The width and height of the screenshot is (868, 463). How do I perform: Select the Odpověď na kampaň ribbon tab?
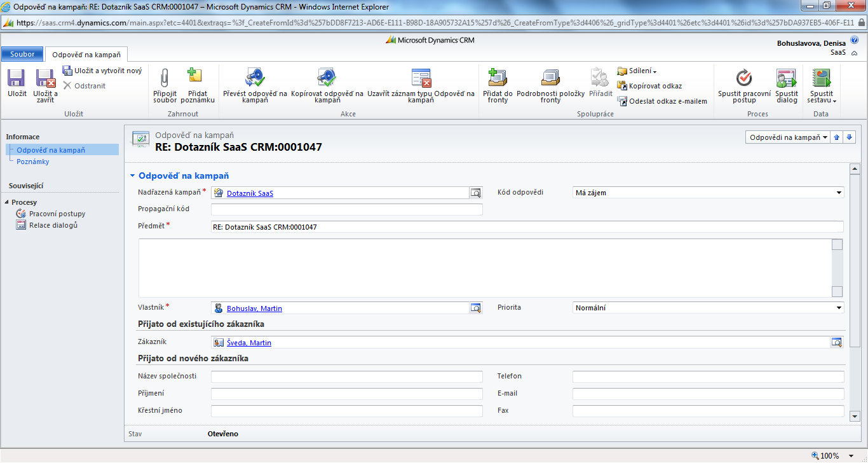point(86,55)
